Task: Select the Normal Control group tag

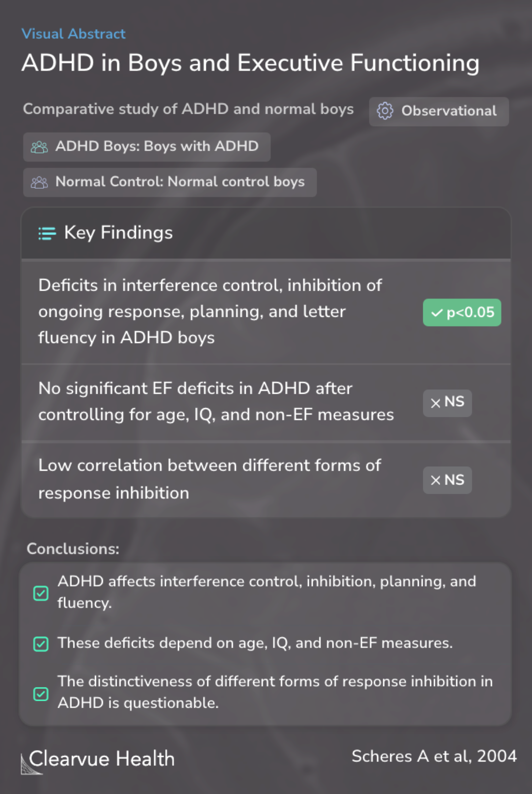Action: [x=170, y=182]
